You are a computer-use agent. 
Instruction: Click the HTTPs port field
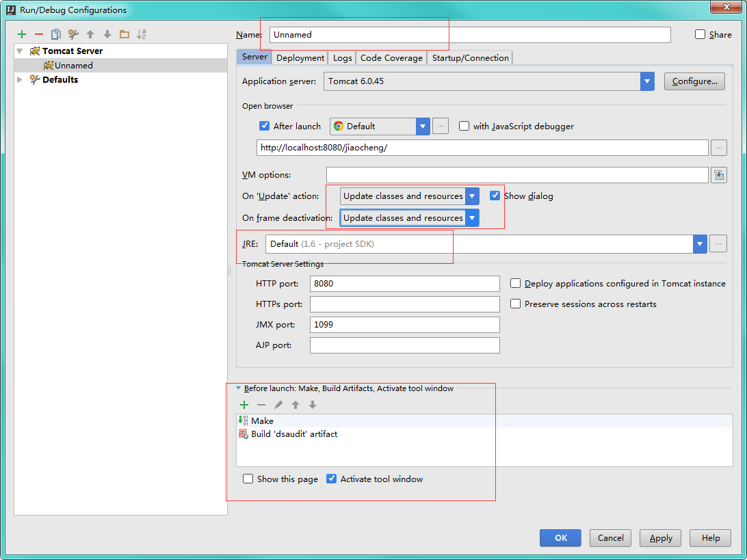coord(404,304)
